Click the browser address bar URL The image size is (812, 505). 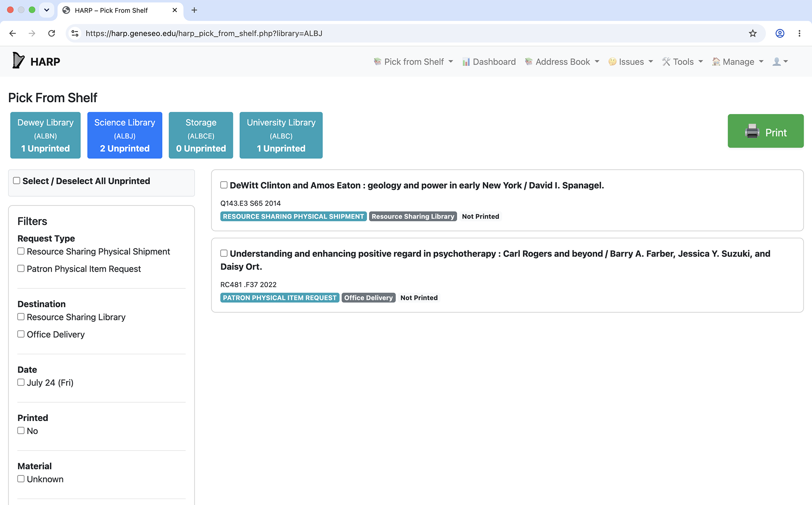pos(204,33)
